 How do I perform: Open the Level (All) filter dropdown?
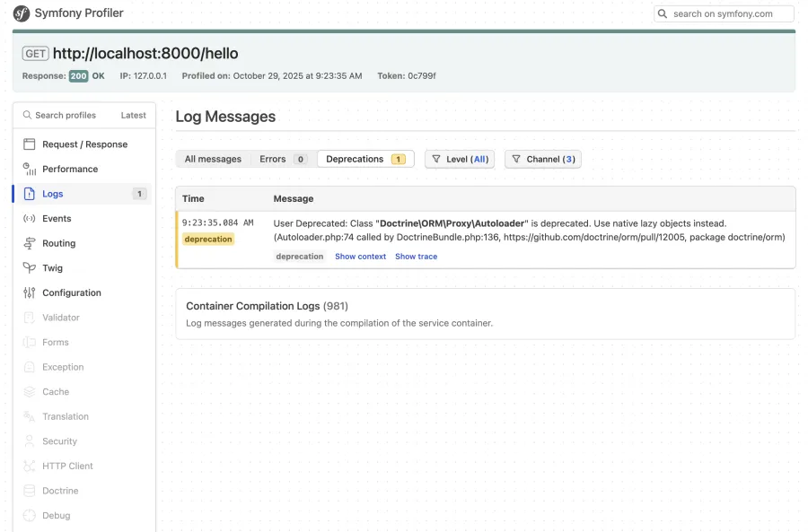pos(459,159)
